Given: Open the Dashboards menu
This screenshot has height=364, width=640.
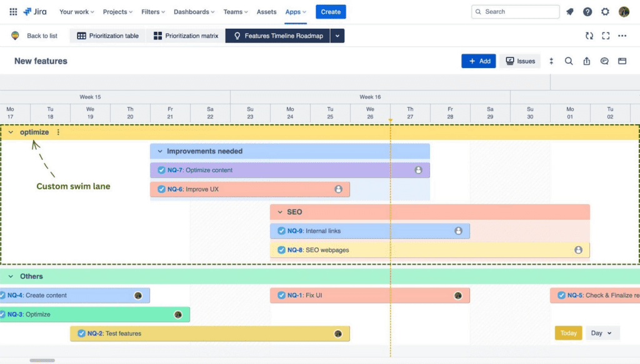Looking at the screenshot, I should click(194, 12).
